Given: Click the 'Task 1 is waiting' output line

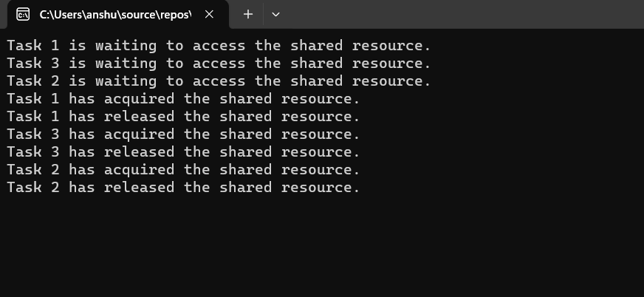Looking at the screenshot, I should (219, 45).
